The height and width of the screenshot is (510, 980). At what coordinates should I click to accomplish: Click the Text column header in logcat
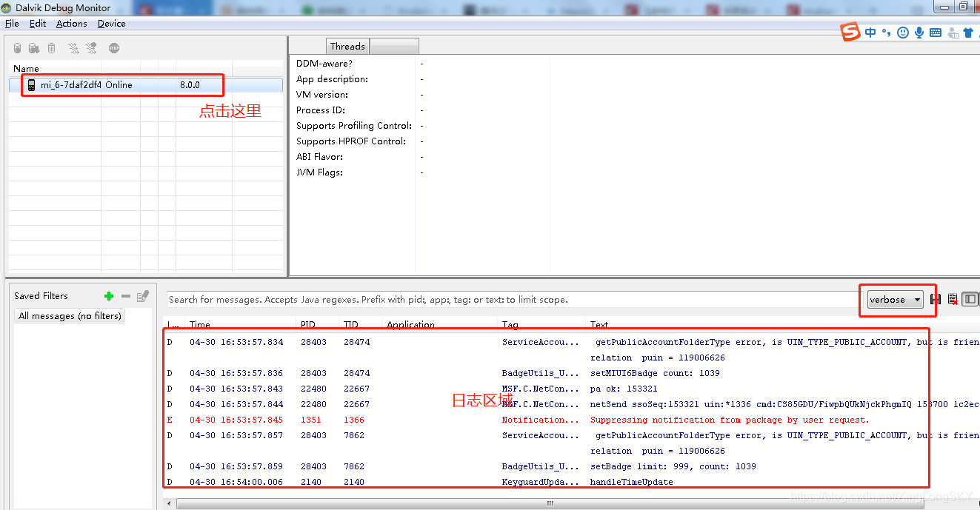pos(599,325)
